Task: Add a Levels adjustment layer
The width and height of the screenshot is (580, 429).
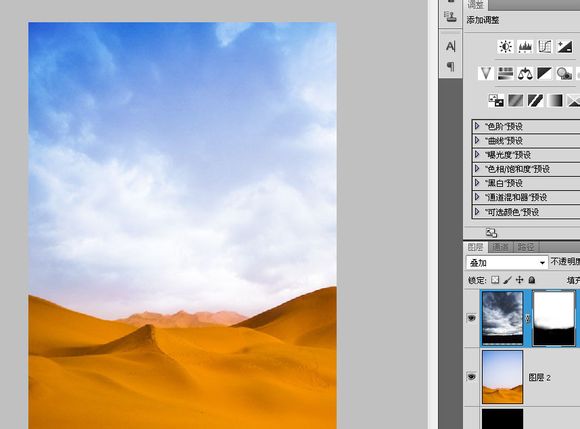Action: click(525, 47)
